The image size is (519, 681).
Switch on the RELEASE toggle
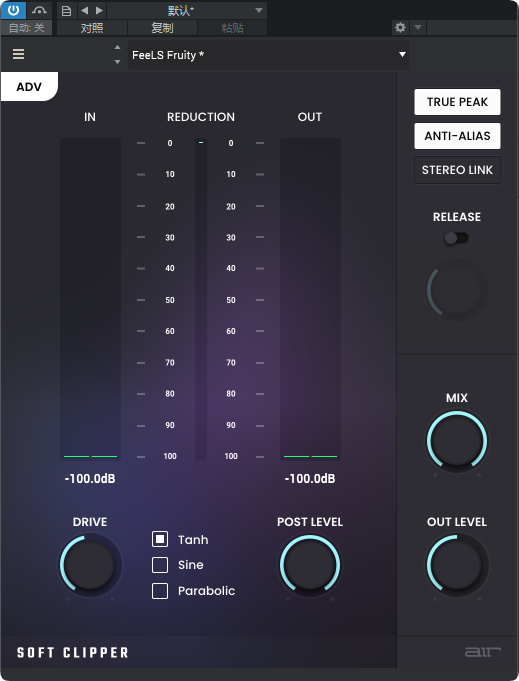tap(456, 238)
